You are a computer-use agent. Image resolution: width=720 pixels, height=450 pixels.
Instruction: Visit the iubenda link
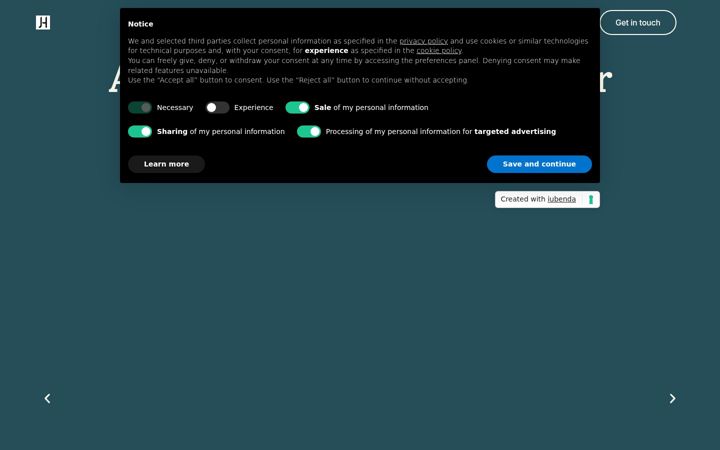tap(562, 199)
